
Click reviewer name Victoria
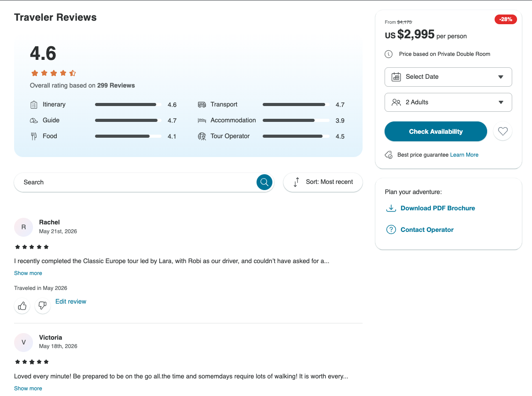pos(51,337)
